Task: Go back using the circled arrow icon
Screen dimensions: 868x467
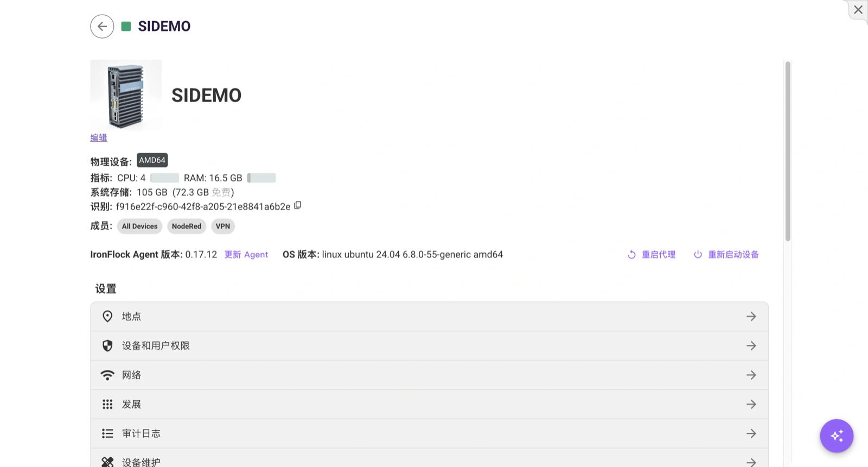Action: 102,26
